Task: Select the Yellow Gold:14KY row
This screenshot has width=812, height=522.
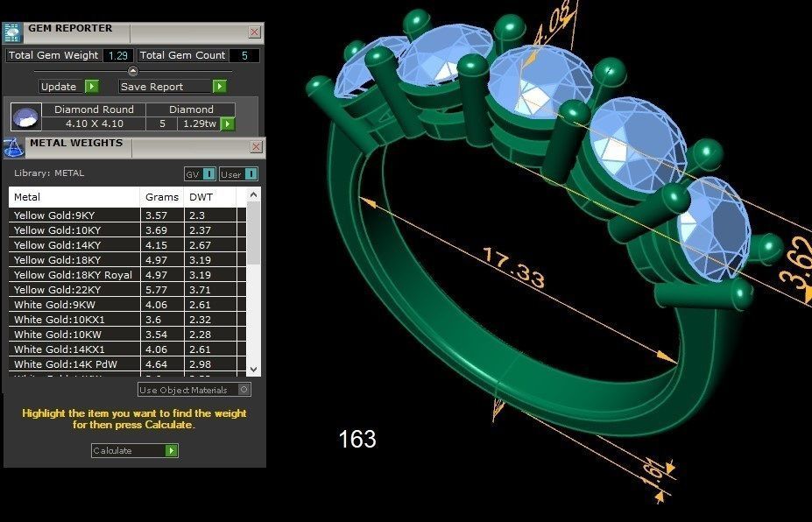Action: [127, 245]
